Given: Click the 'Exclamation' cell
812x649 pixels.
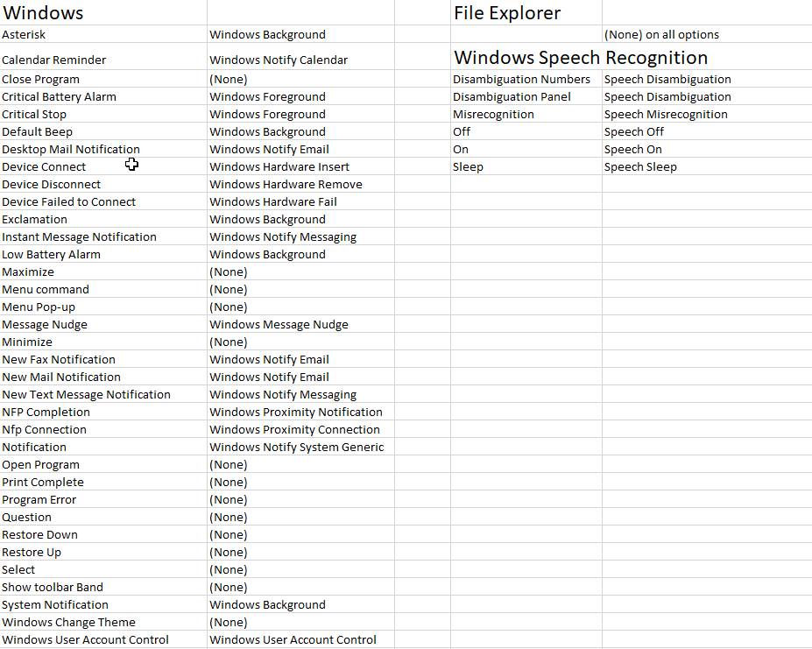Looking at the screenshot, I should (103, 219).
